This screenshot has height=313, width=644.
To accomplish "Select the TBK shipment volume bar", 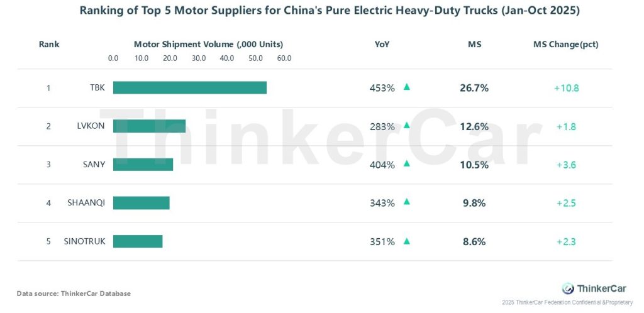I will click(189, 88).
